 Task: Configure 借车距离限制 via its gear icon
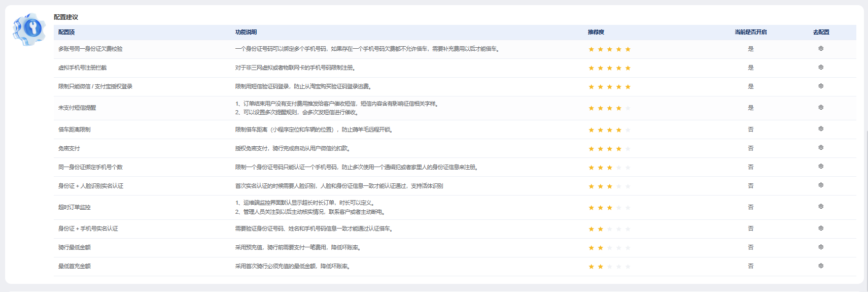[x=821, y=129]
